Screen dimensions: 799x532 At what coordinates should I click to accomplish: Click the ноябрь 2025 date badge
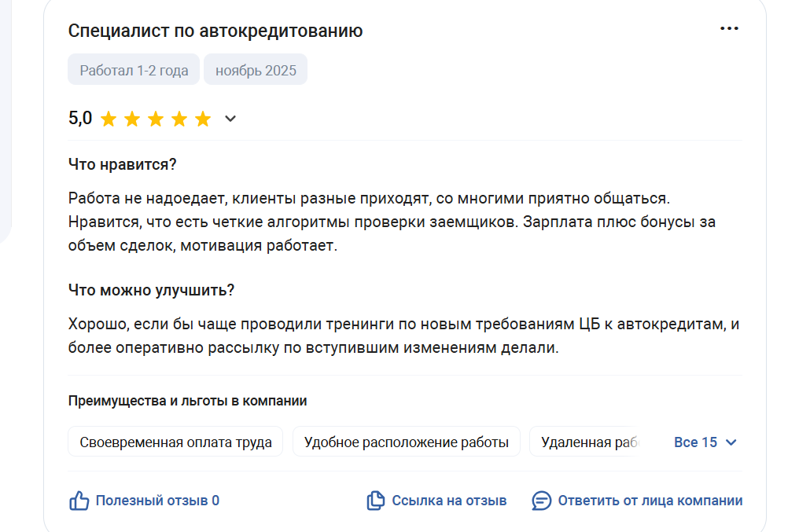[x=256, y=71]
